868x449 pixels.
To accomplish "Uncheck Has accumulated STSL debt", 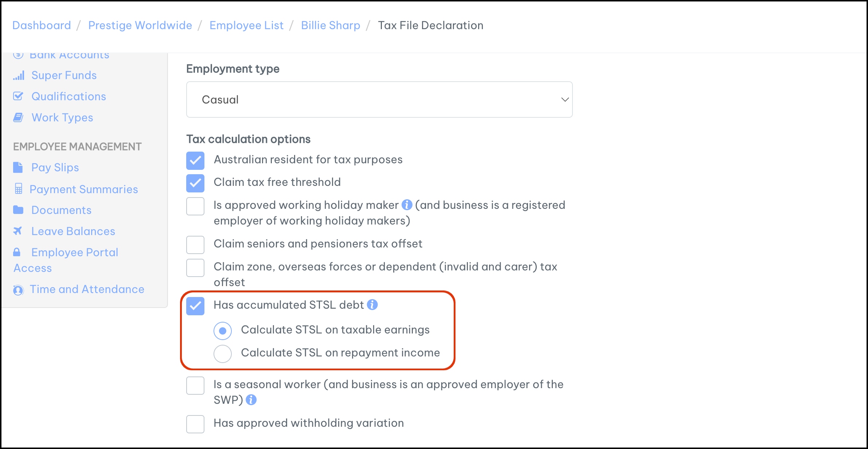I will click(195, 306).
